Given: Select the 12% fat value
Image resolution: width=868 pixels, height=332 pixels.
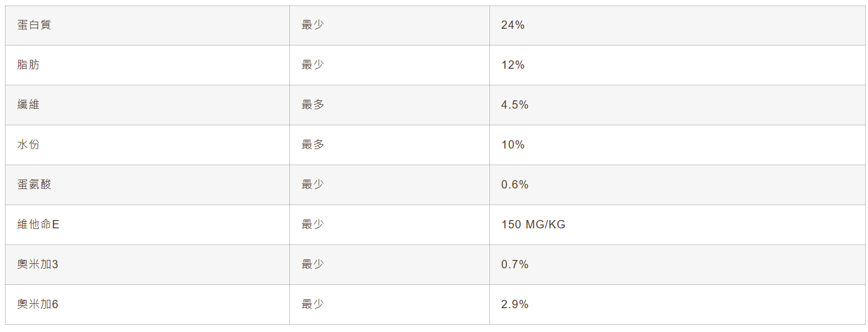Looking at the screenshot, I should pos(513,65).
